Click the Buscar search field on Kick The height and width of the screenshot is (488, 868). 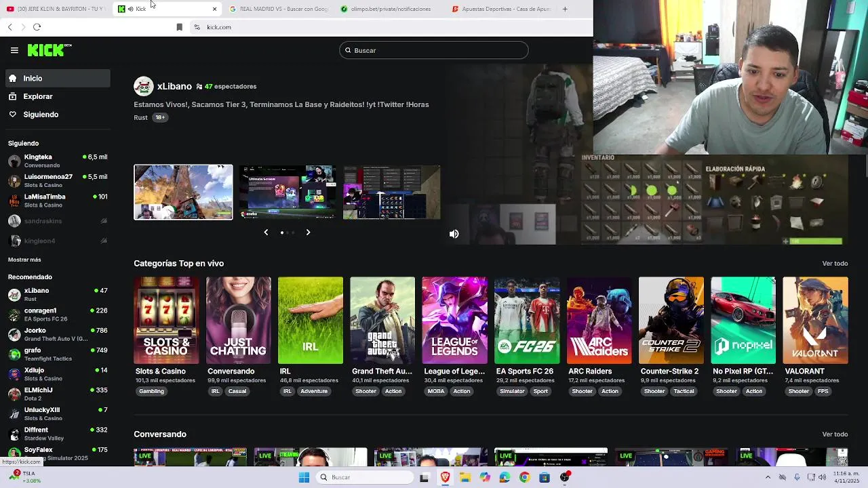click(x=433, y=50)
